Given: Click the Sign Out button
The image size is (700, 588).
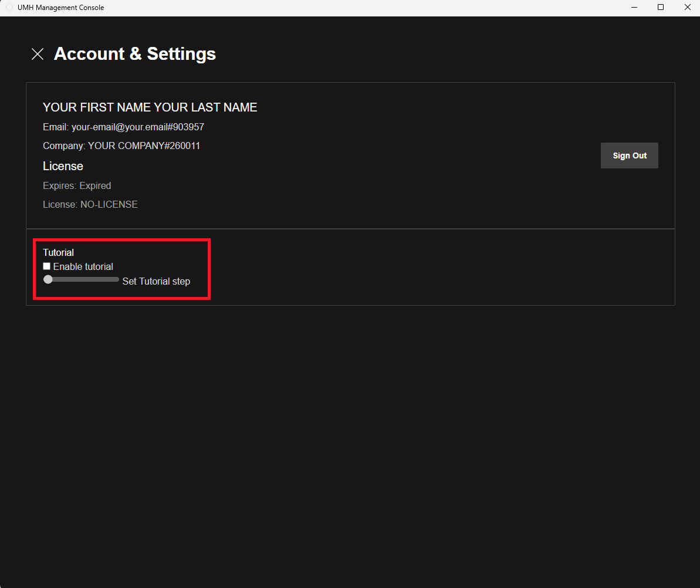Looking at the screenshot, I should 629,156.
